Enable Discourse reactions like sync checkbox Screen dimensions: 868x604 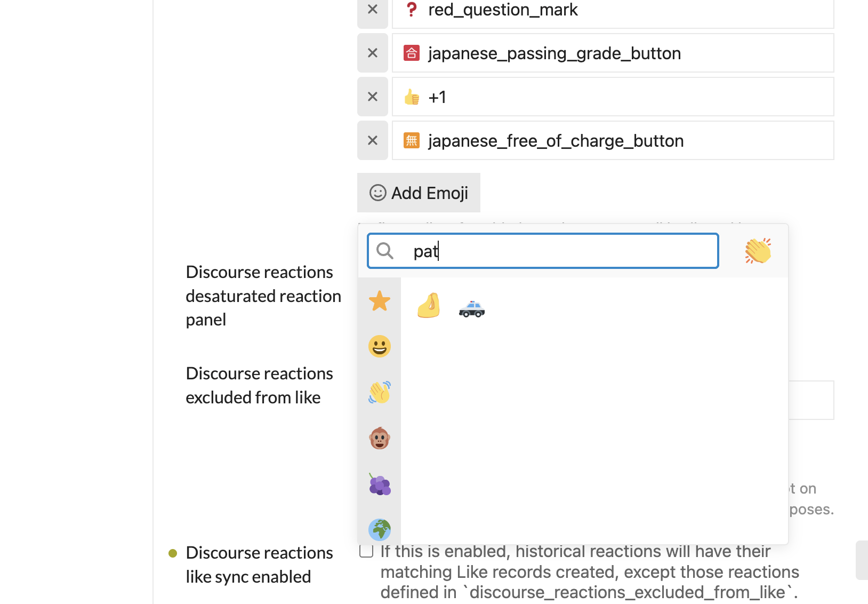tap(366, 551)
